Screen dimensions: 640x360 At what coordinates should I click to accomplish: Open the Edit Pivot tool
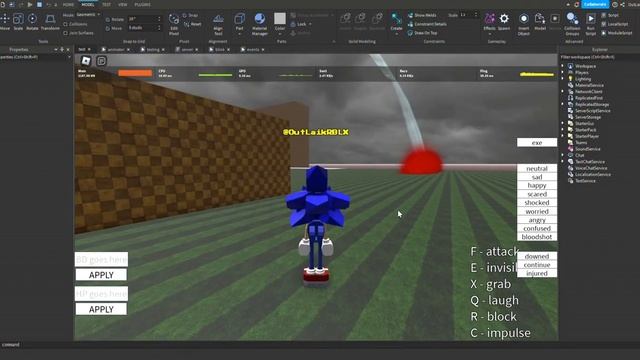point(174,24)
